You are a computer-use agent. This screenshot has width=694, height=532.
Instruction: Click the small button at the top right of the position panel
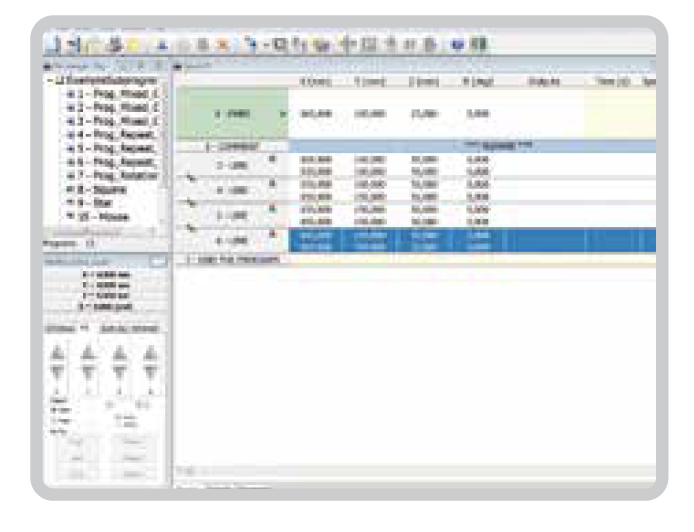[x=157, y=261]
